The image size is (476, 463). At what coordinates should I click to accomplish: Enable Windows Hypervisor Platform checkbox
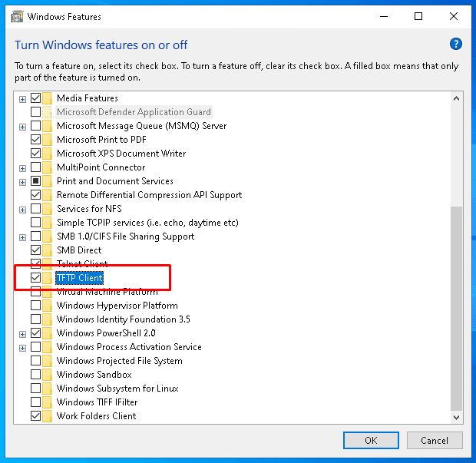tap(35, 306)
